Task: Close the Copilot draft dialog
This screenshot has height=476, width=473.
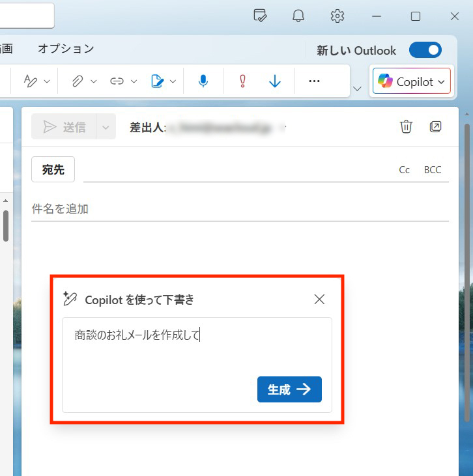Action: (319, 300)
